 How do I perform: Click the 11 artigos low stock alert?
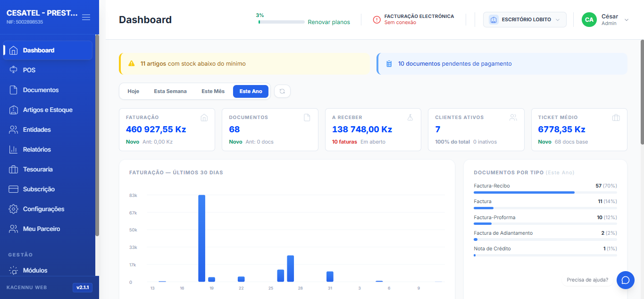[244, 64]
